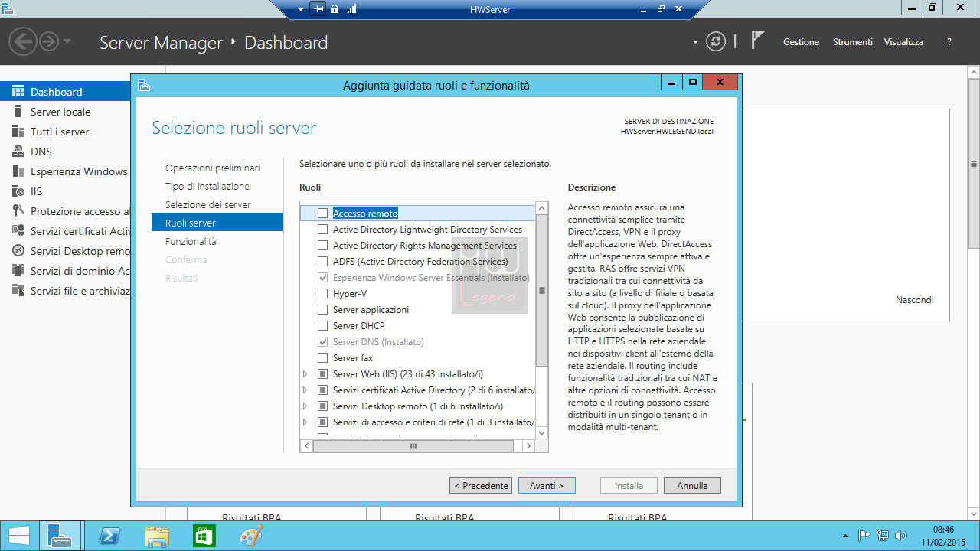The height and width of the screenshot is (551, 980).
Task: Click roles list scroll right arrow
Action: coord(528,445)
